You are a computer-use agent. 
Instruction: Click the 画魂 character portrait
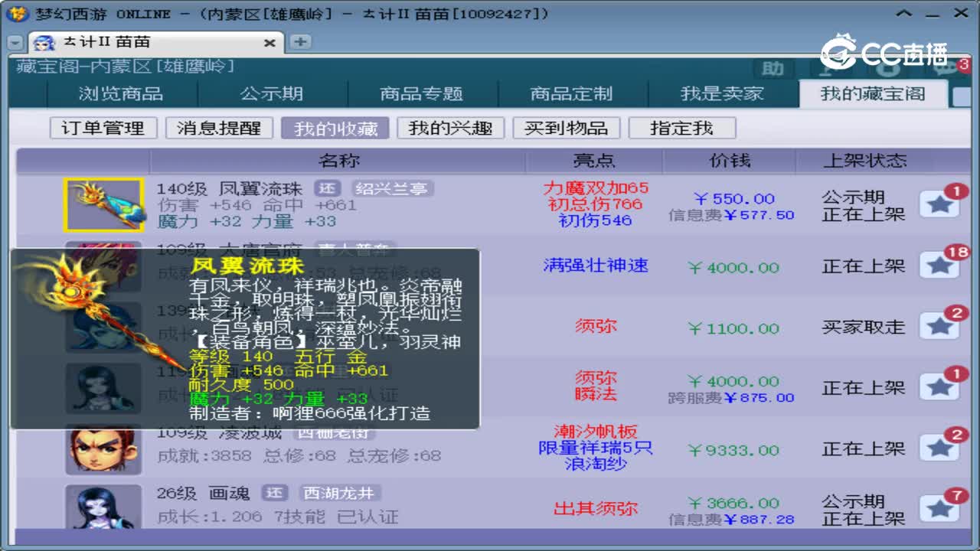pos(104,507)
